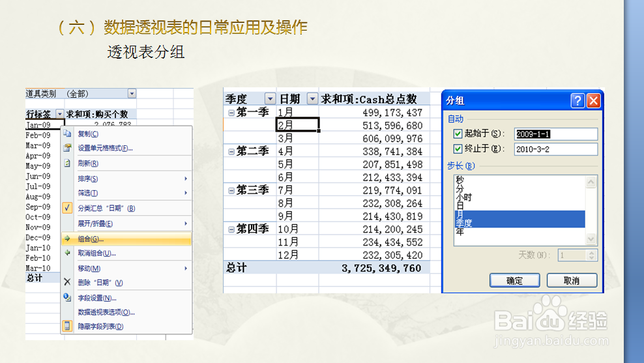Toggle the 分类汇总"日期" checkmark item

[67, 208]
